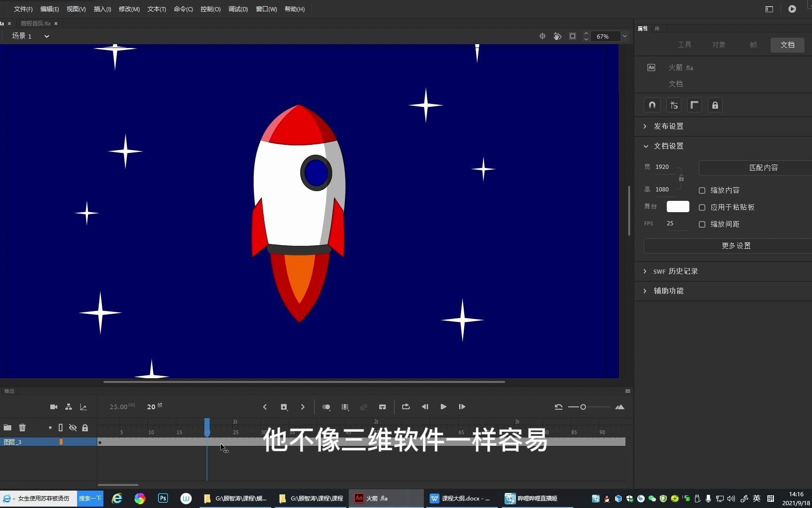Click the Play button to preview animation
This screenshot has width=812, height=508.
point(443,407)
